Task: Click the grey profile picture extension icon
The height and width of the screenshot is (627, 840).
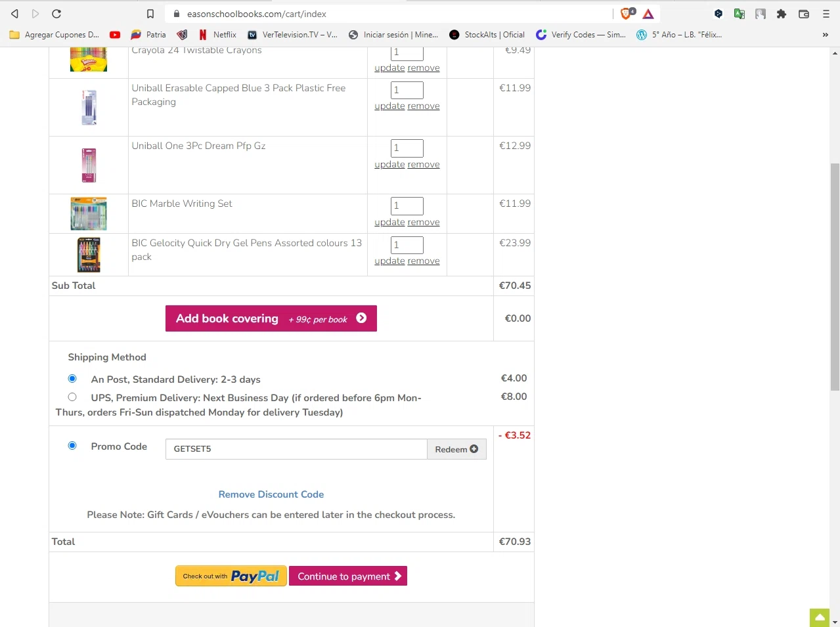Action: pos(761,14)
